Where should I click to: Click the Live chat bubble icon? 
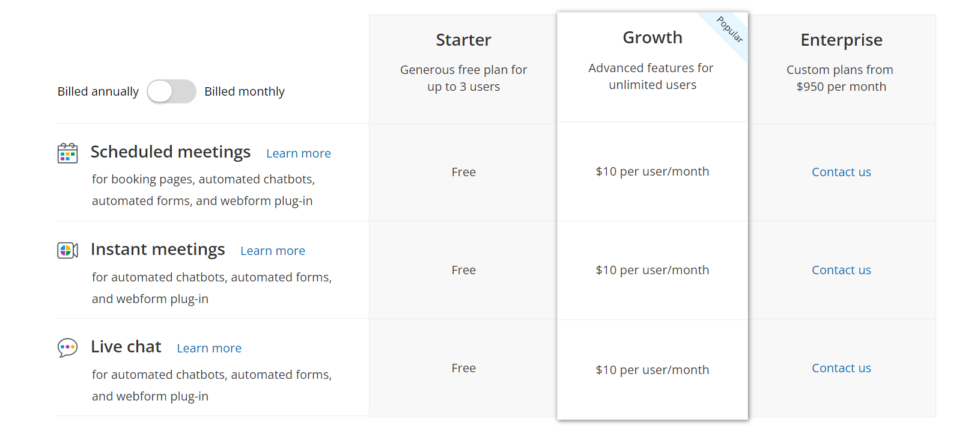[x=67, y=348]
